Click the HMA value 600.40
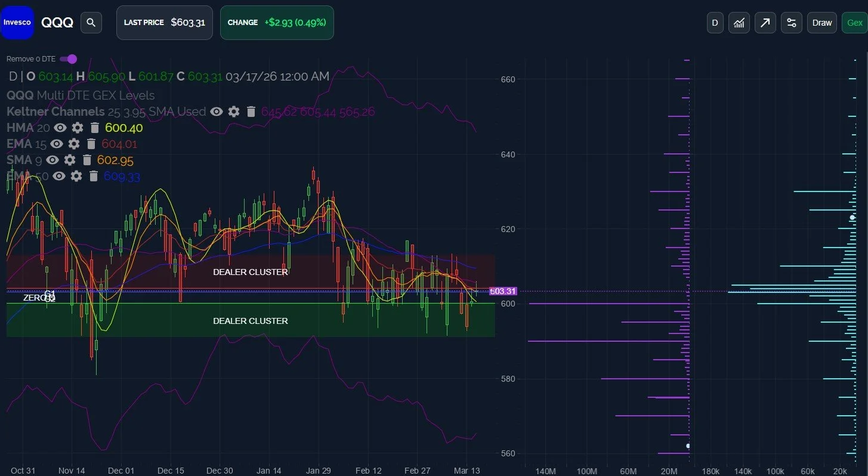868x476 pixels. [123, 128]
